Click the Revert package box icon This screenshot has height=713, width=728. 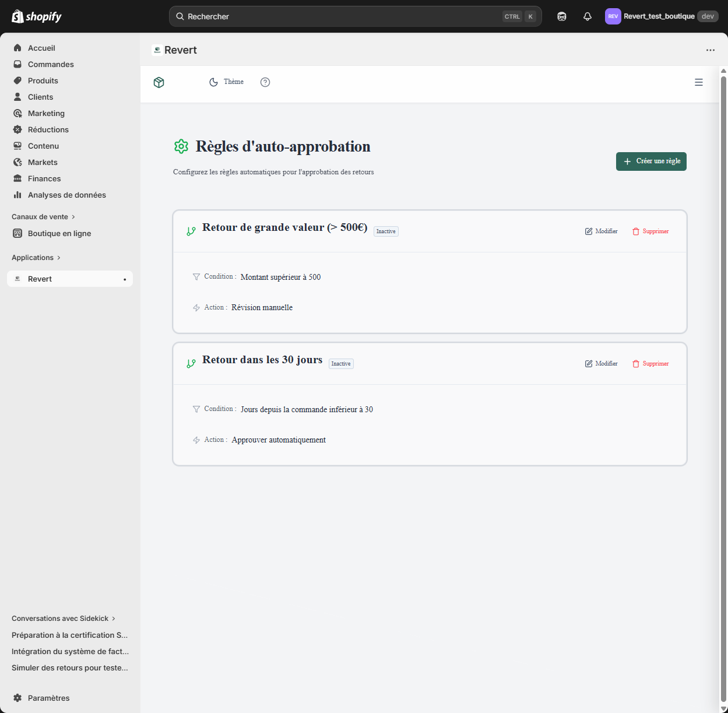tap(159, 83)
